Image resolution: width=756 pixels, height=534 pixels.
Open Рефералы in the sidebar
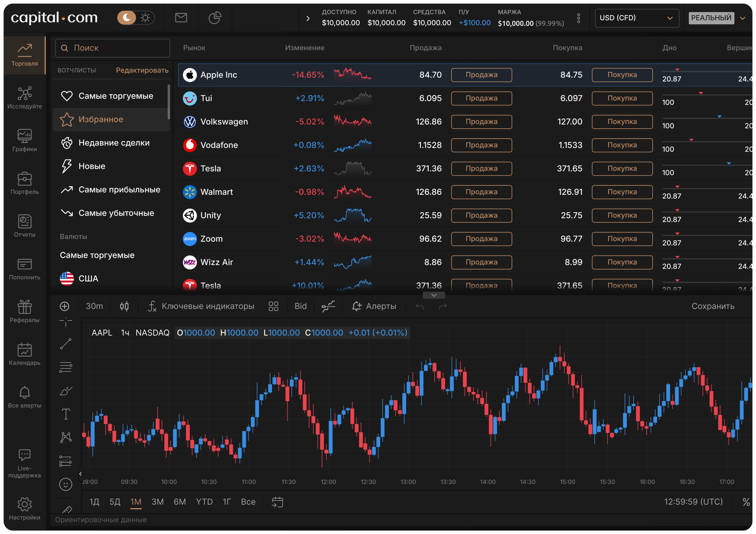(x=25, y=312)
